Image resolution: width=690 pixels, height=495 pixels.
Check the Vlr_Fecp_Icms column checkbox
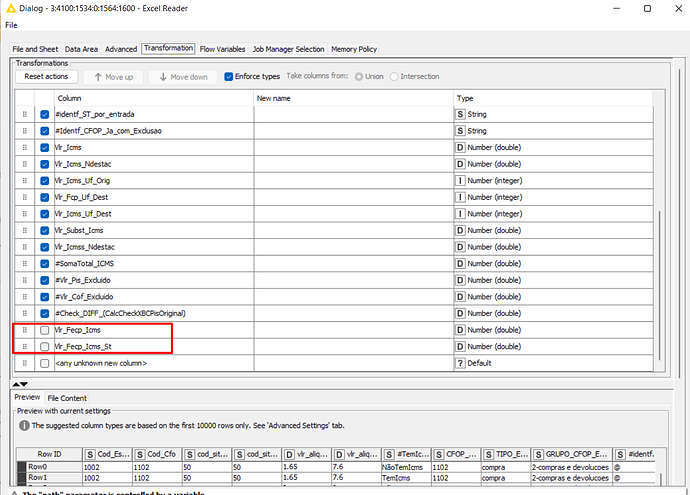pyautogui.click(x=44, y=330)
